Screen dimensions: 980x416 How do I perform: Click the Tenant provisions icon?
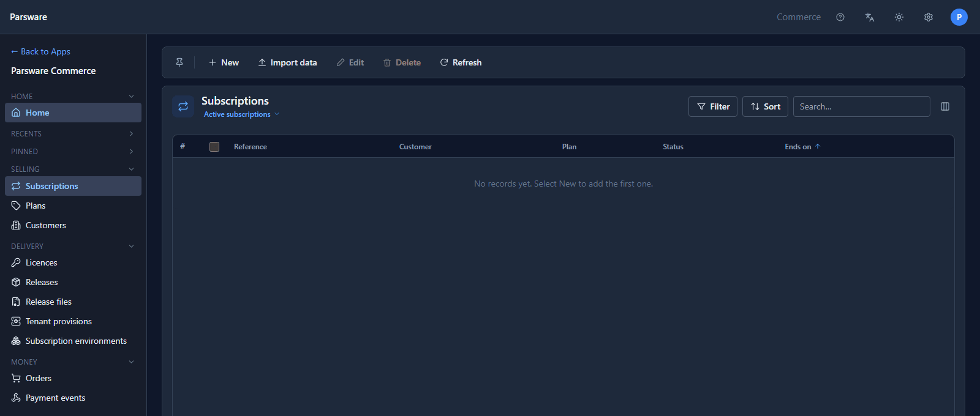pos(16,321)
